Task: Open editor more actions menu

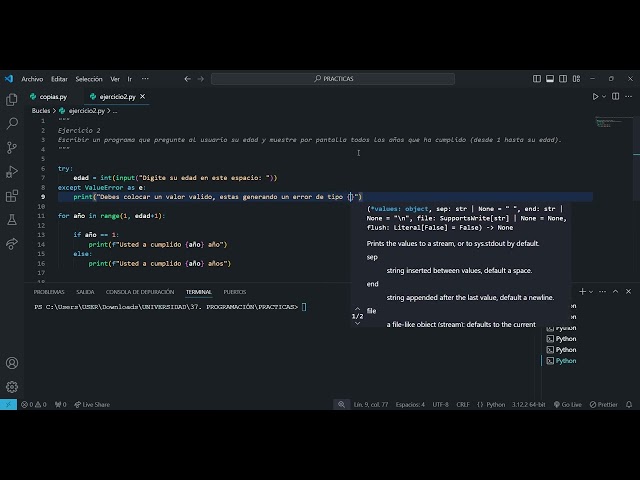Action: [629, 96]
